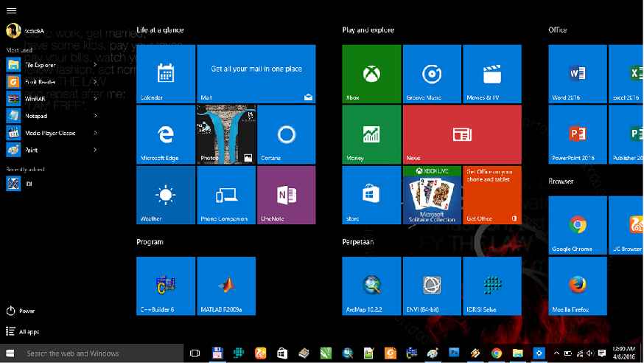Viewport: 644px width, 363px height.
Task: Open Settings gear icon on the taskbar
Action: (539, 353)
